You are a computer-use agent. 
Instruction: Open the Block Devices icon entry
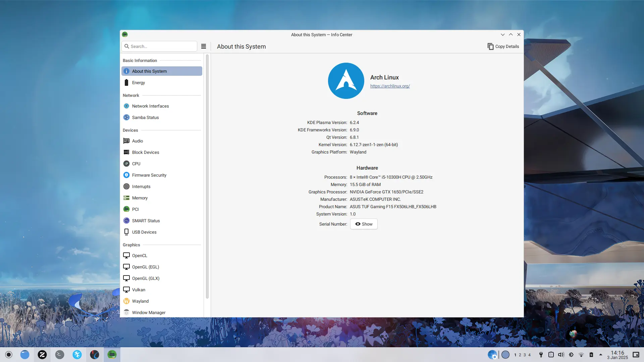click(x=126, y=152)
